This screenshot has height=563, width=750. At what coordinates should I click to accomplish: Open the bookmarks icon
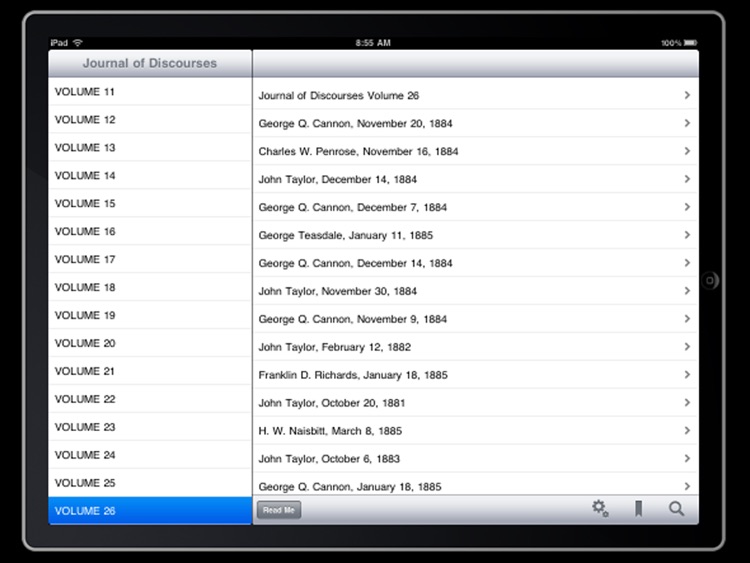(x=638, y=508)
